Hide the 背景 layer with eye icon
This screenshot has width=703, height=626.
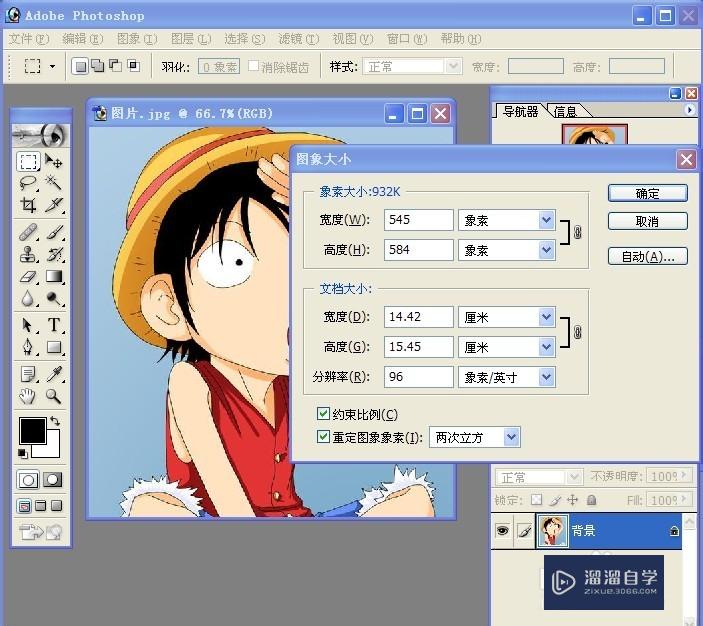pyautogui.click(x=502, y=531)
